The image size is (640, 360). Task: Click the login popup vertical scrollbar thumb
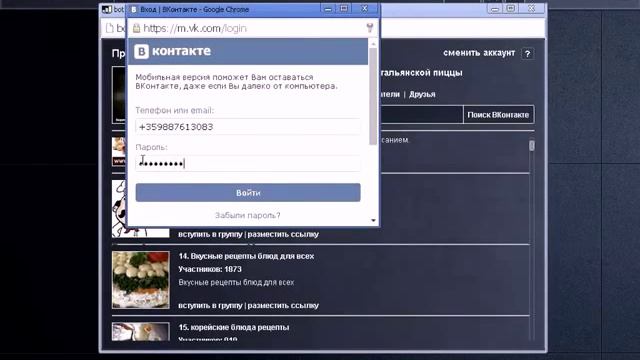coord(373,96)
